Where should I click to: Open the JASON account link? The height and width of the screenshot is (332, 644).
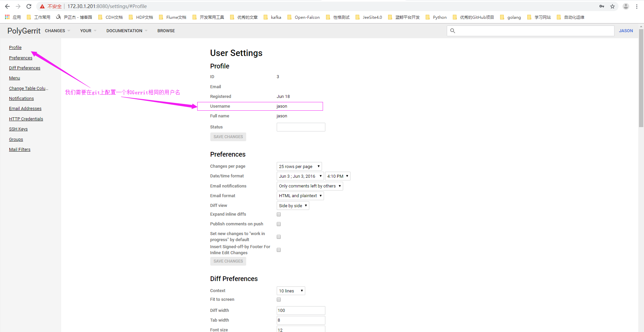[x=626, y=31]
